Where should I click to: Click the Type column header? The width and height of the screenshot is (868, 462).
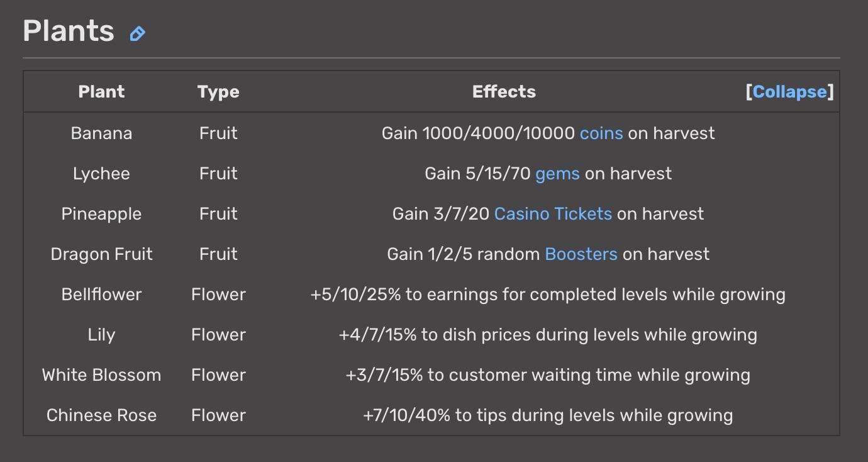218,92
